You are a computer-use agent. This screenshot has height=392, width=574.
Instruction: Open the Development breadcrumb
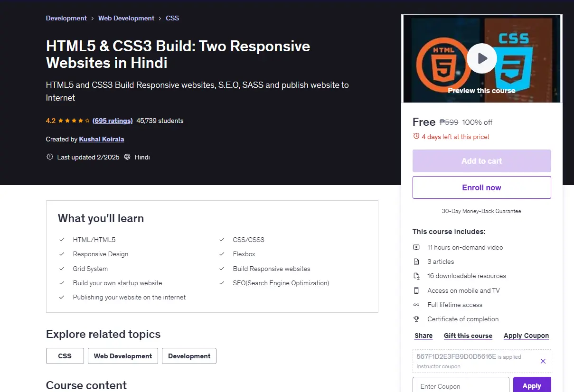click(x=66, y=18)
